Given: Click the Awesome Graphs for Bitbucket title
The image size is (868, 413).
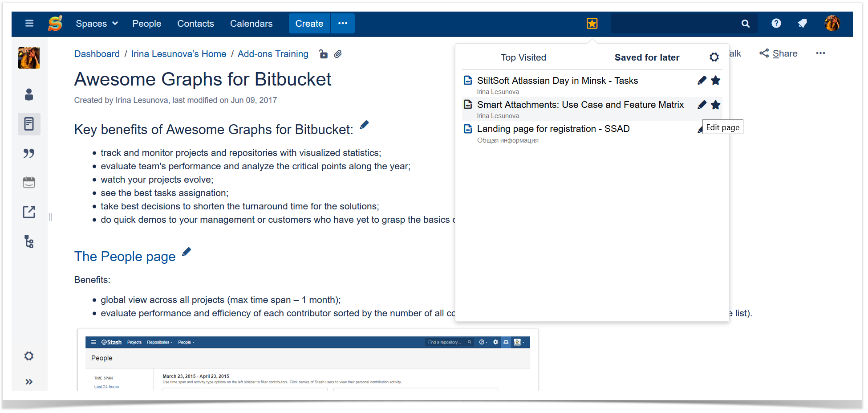Looking at the screenshot, I should 203,79.
